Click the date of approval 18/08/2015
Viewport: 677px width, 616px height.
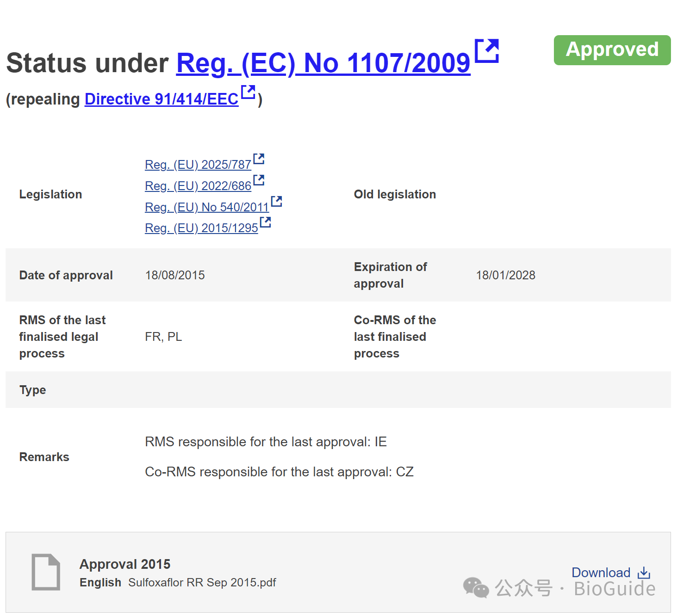coord(175,275)
